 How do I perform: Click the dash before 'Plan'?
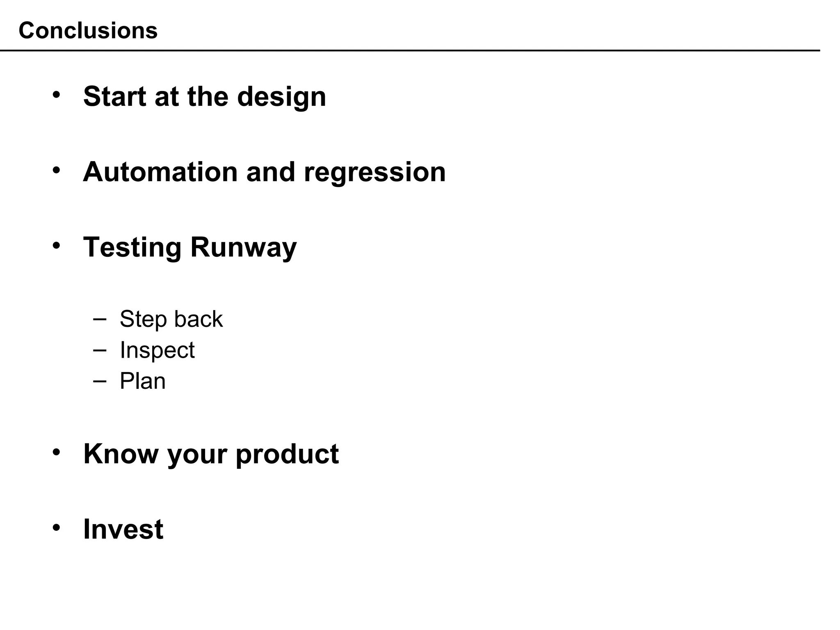pyautogui.click(x=100, y=381)
